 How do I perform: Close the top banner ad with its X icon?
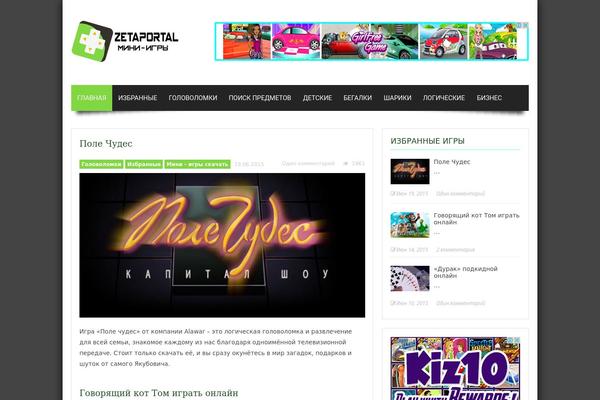click(525, 25)
